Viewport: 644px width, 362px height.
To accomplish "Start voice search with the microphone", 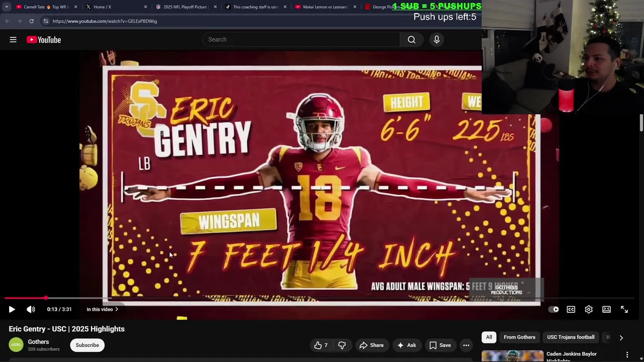I will click(437, 40).
